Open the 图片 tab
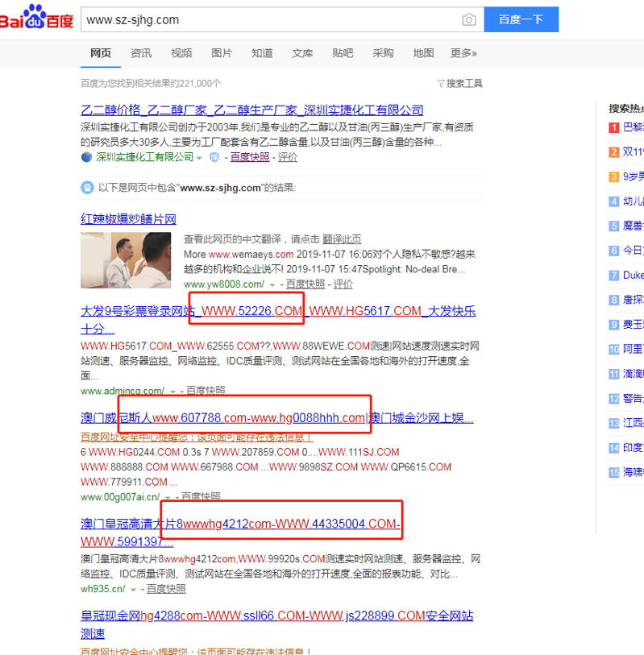644x655 pixels. click(222, 53)
